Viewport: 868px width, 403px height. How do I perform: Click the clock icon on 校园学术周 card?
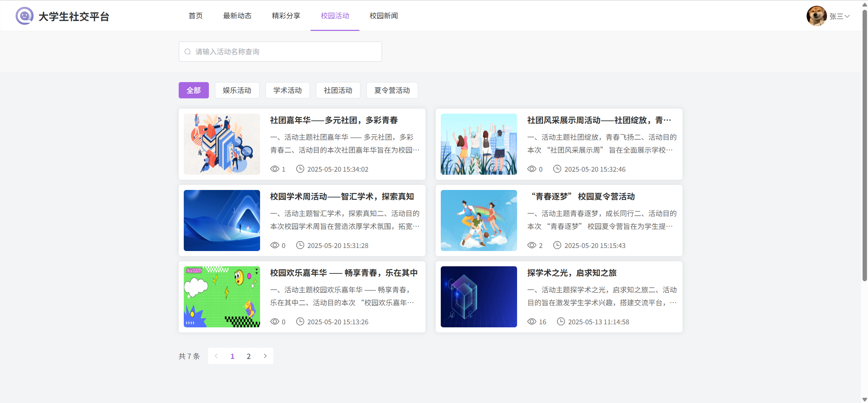tap(300, 245)
